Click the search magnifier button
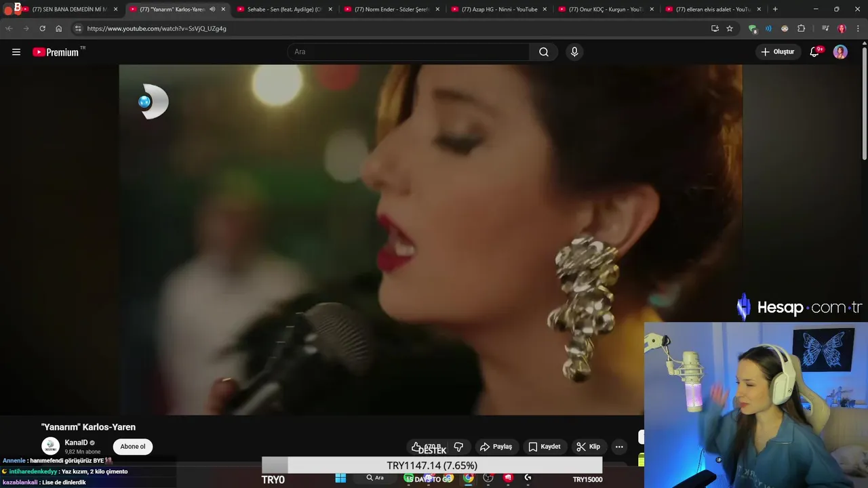 (544, 52)
